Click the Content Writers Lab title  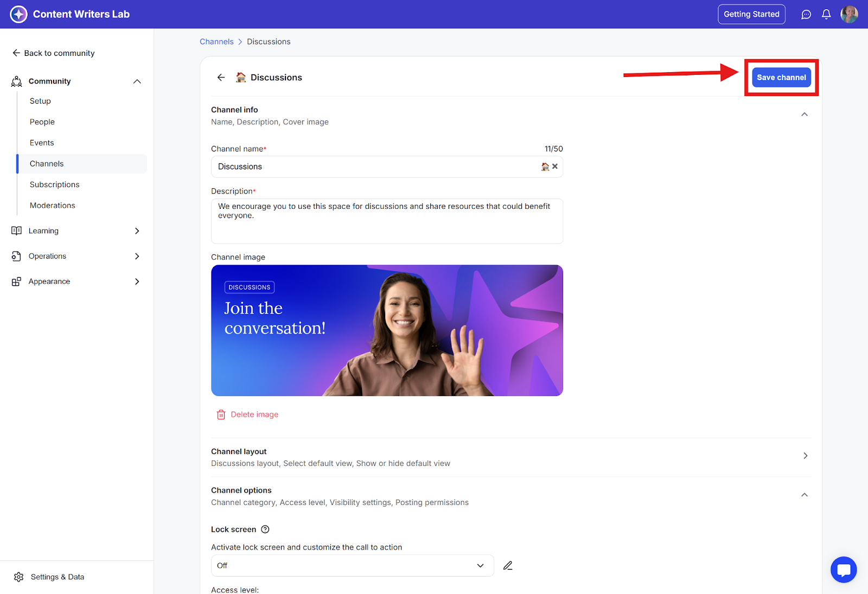81,14
